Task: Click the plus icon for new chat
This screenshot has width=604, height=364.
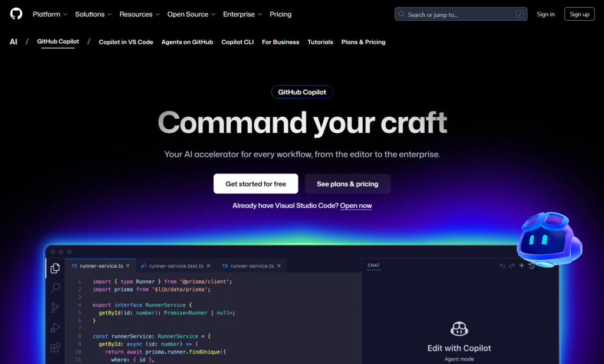Action: click(x=521, y=265)
